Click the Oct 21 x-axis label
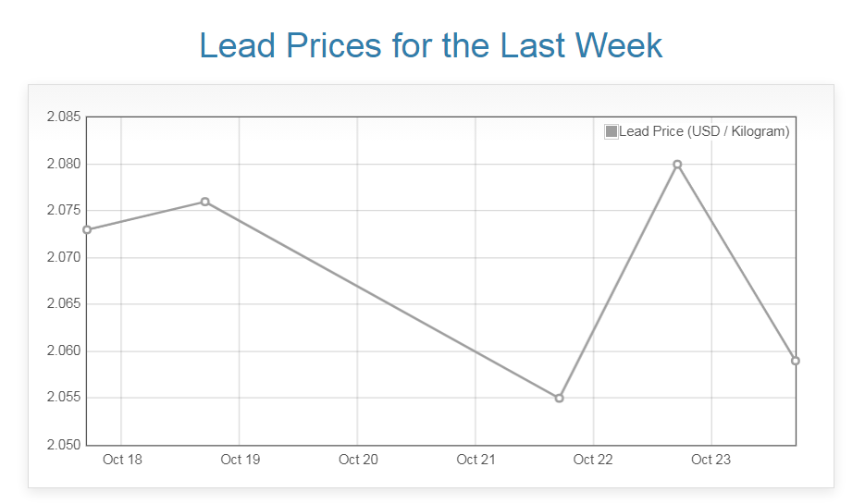 click(476, 460)
